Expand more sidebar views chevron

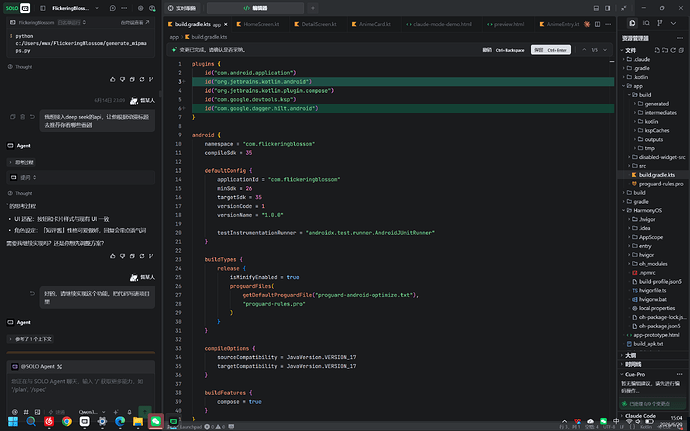click(x=673, y=23)
